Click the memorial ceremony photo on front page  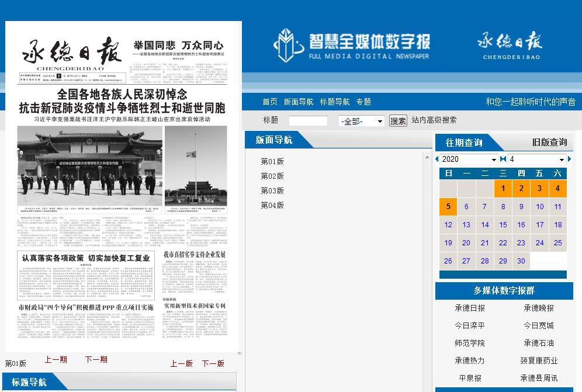tap(90, 165)
